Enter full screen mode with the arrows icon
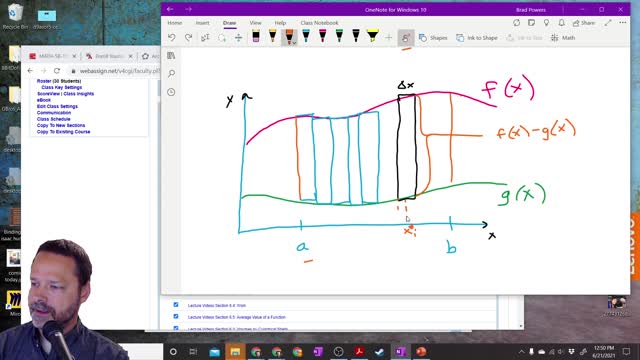Viewport: 640px width, 360px height. (x=608, y=23)
